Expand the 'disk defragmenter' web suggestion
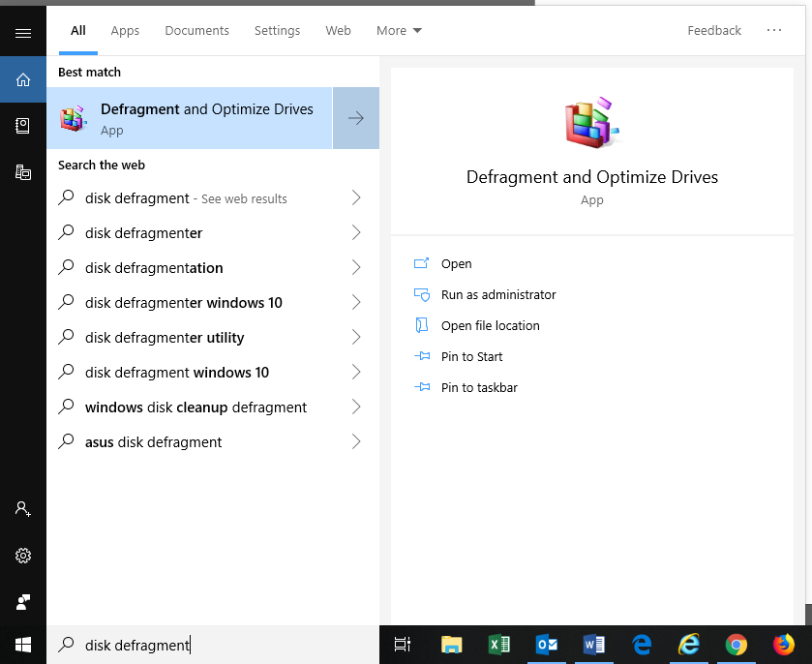Image resolution: width=812 pixels, height=664 pixels. [357, 232]
